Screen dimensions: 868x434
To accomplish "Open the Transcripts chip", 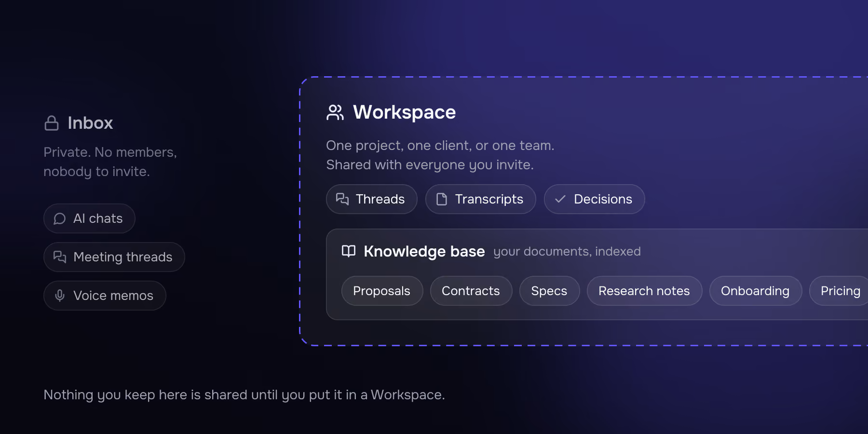I will click(481, 199).
